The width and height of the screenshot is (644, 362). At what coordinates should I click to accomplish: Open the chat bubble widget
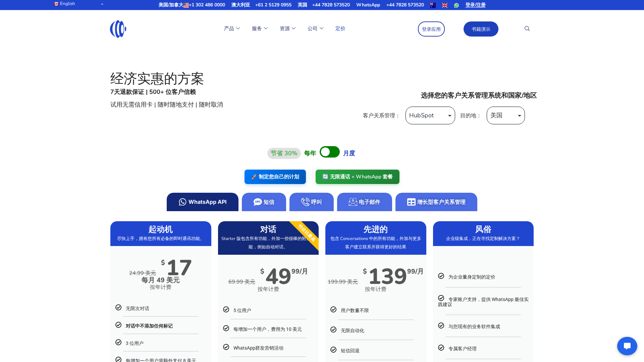pyautogui.click(x=627, y=346)
